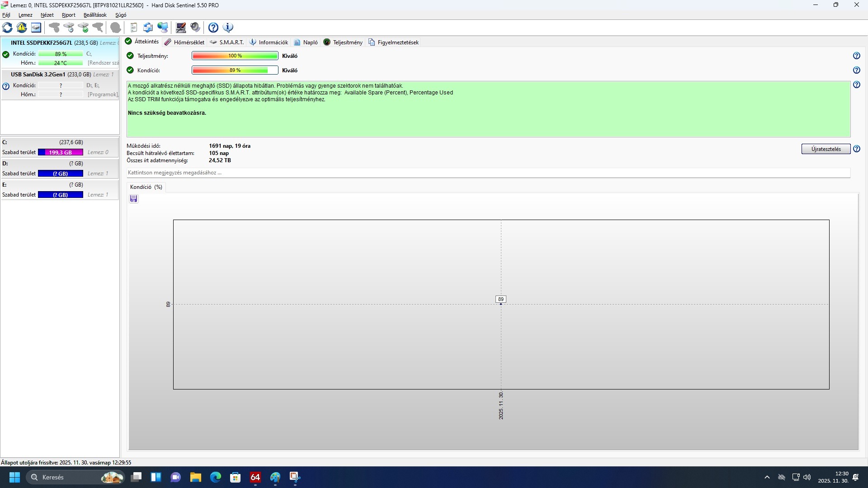The image size is (868, 488).
Task: Select the USB SanDisk 3.2Gen1 disk
Action: pyautogui.click(x=38, y=74)
